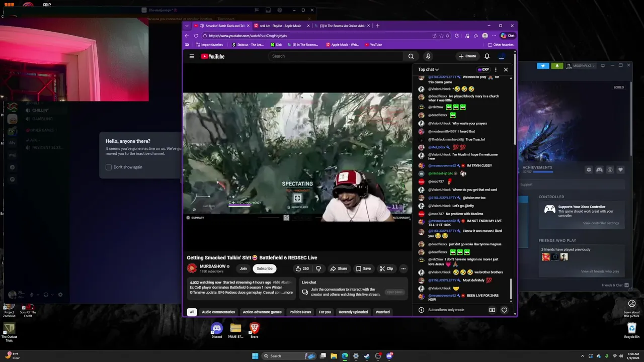Expand the description with ...more
This screenshot has width=644, height=362.
(x=287, y=292)
